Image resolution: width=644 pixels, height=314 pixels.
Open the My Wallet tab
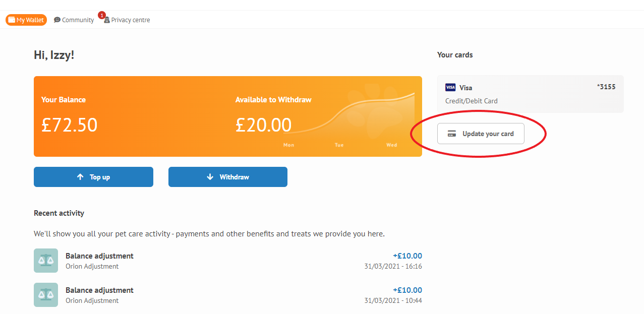(x=26, y=20)
